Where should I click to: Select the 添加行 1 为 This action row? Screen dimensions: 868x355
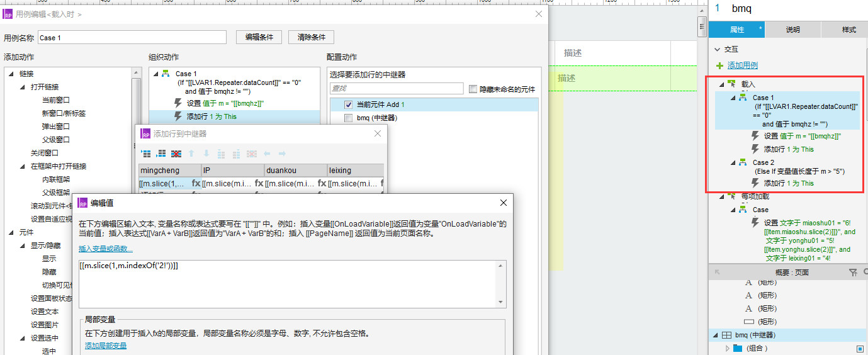[x=234, y=116]
